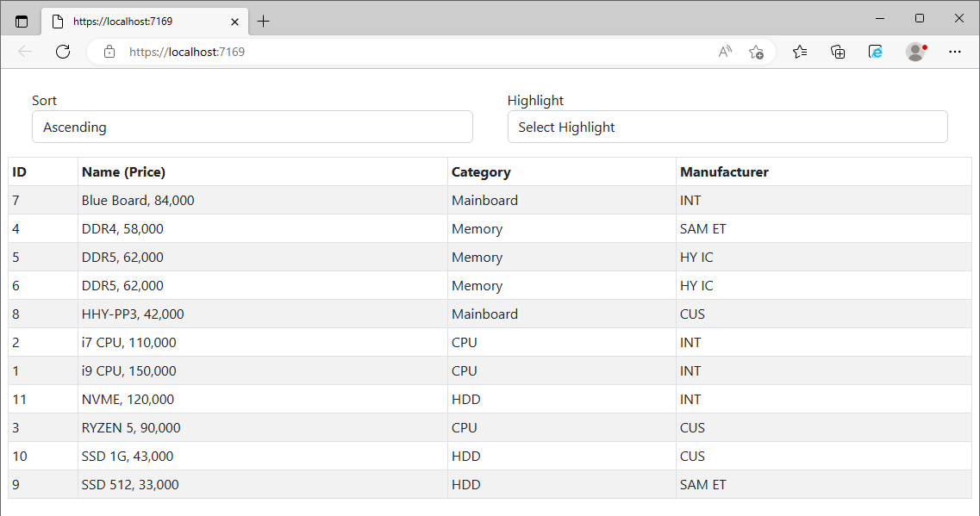Open Settings and more menu
This screenshot has width=980, height=516.
tap(955, 52)
